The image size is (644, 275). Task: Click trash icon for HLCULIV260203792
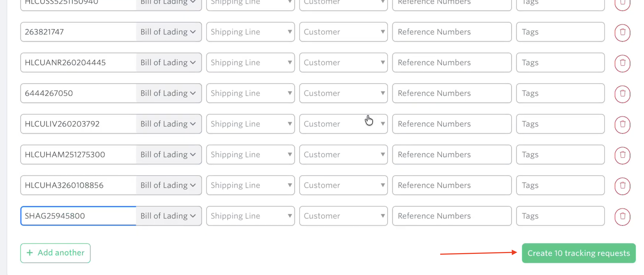(622, 125)
